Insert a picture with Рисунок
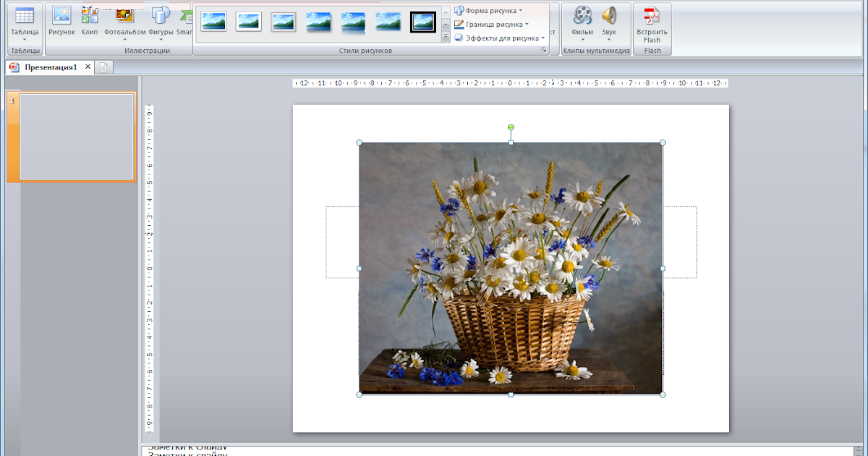Image resolution: width=868 pixels, height=456 pixels. [x=61, y=22]
